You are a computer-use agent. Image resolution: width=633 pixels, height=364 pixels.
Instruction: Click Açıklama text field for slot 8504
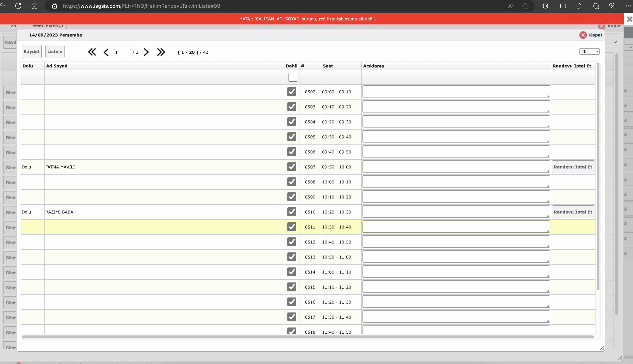456,122
